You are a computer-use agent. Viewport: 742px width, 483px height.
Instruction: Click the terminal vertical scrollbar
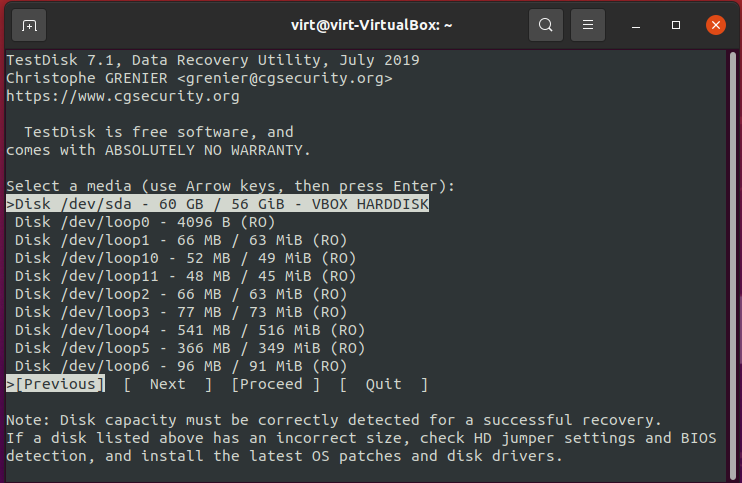(733, 265)
